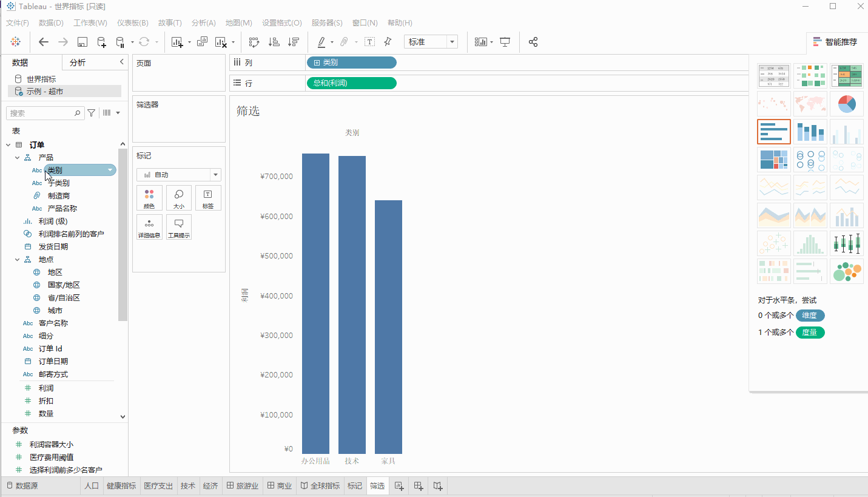Viewport: 868px width, 497px height.
Task: Collapse the side pane with arrow
Action: click(121, 62)
